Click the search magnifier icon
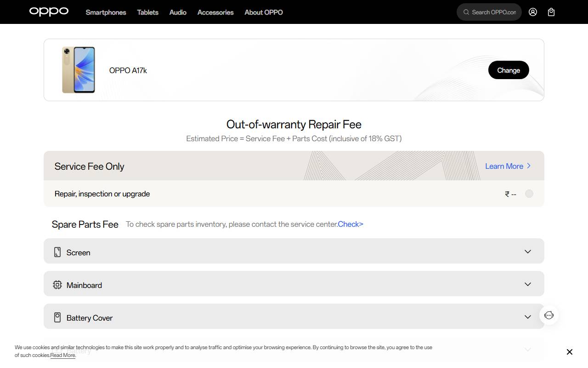The image size is (588, 368). [x=466, y=12]
